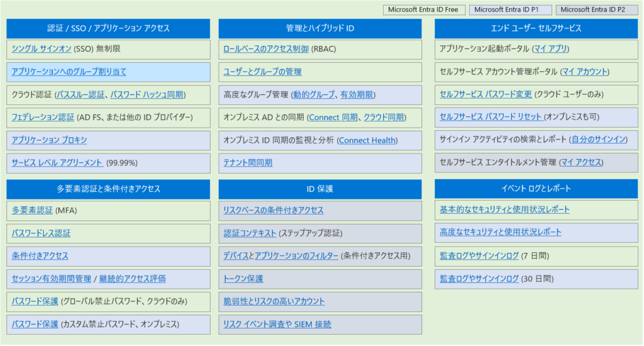This screenshot has height=346, width=644.
Task: Open the パスワードレス認証 link
Action: [41, 233]
